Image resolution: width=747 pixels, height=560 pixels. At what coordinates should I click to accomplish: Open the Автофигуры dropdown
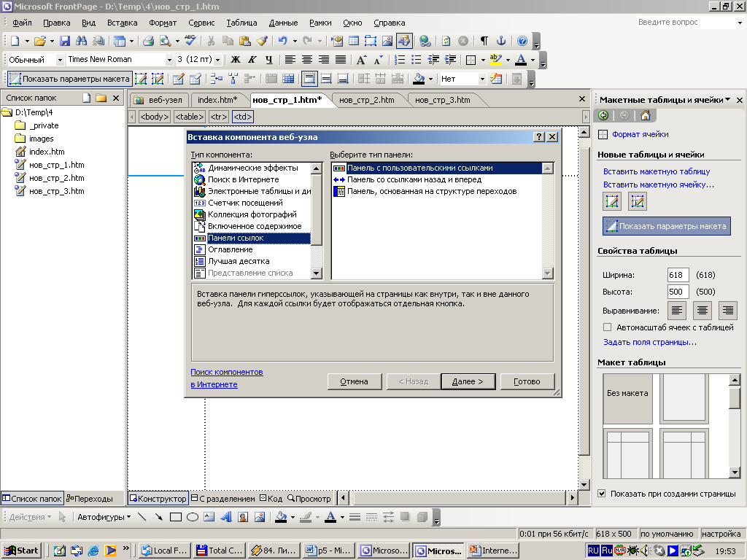pos(104,517)
